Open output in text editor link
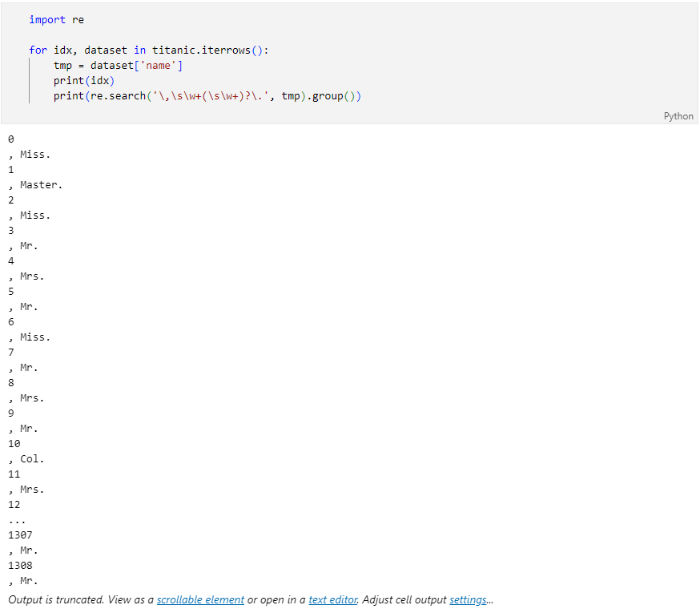The width and height of the screenshot is (700, 609). click(x=332, y=599)
